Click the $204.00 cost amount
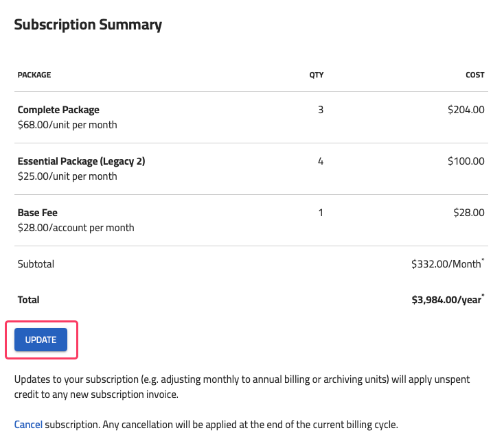This screenshot has width=504, height=437. pos(466,110)
